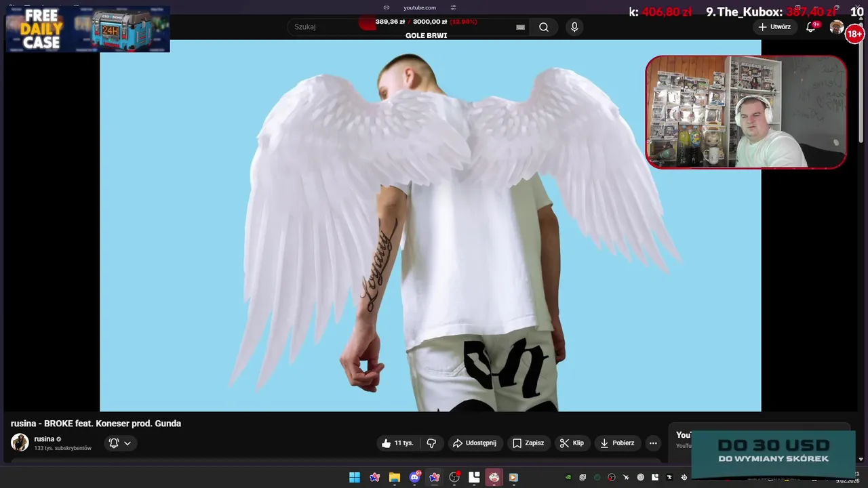868x488 pixels.
Task: Open YouTube notifications bell
Action: (x=810, y=27)
